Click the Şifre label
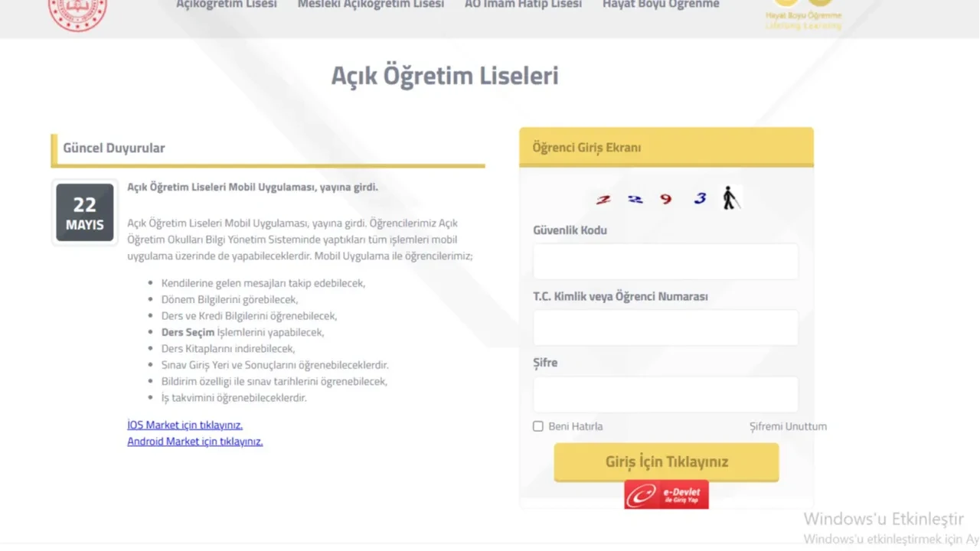Viewport: 980px width, 551px height. (545, 363)
